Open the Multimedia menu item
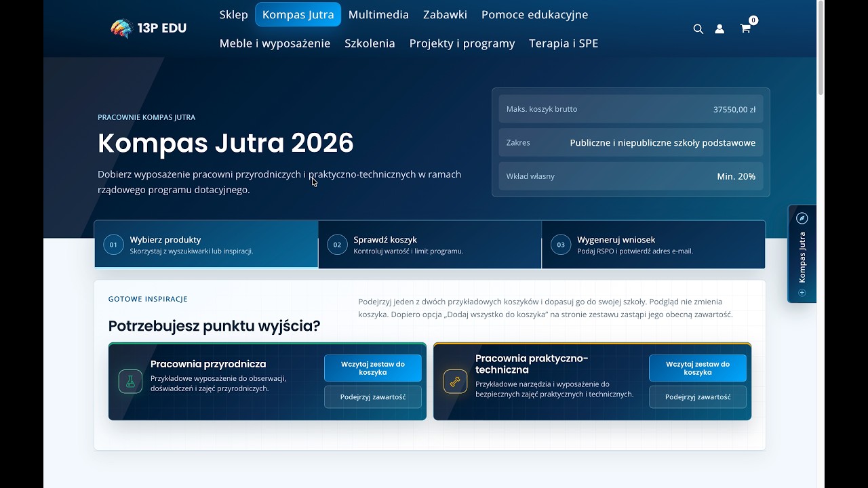Image resolution: width=868 pixels, height=488 pixels. (378, 14)
